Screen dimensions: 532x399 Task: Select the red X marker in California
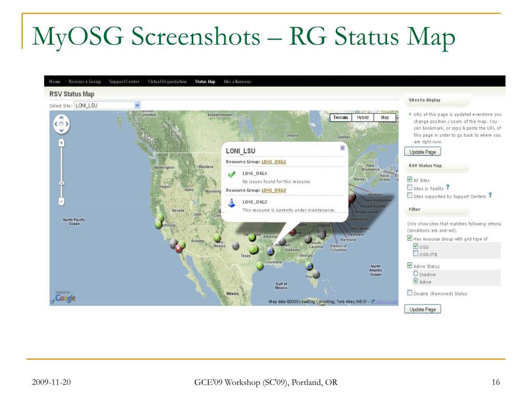coord(179,249)
